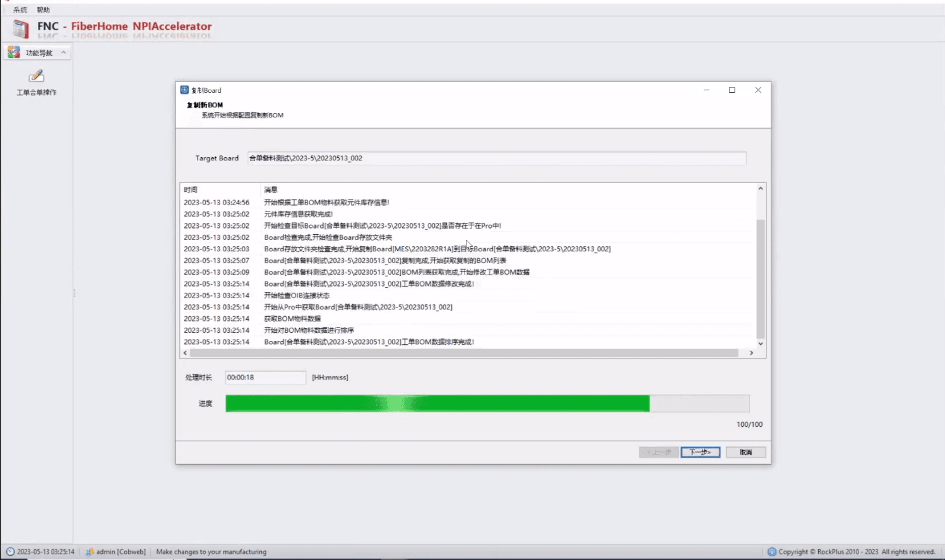The height and width of the screenshot is (560, 945).
Task: Collapse the 功能导航 panel chevron
Action: (63, 52)
